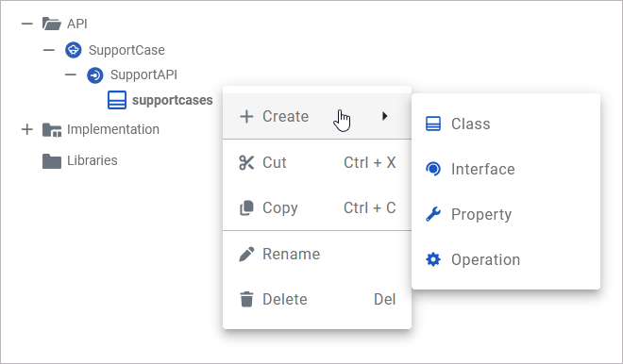The width and height of the screenshot is (623, 364).
Task: Expand the Implementation folder
Action: [x=27, y=129]
